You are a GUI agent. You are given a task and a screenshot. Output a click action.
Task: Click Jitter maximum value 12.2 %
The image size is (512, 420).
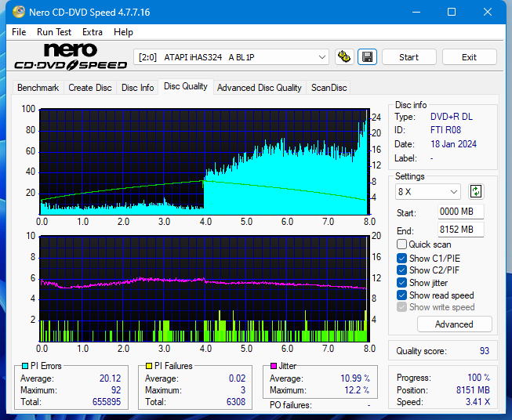pos(357,390)
